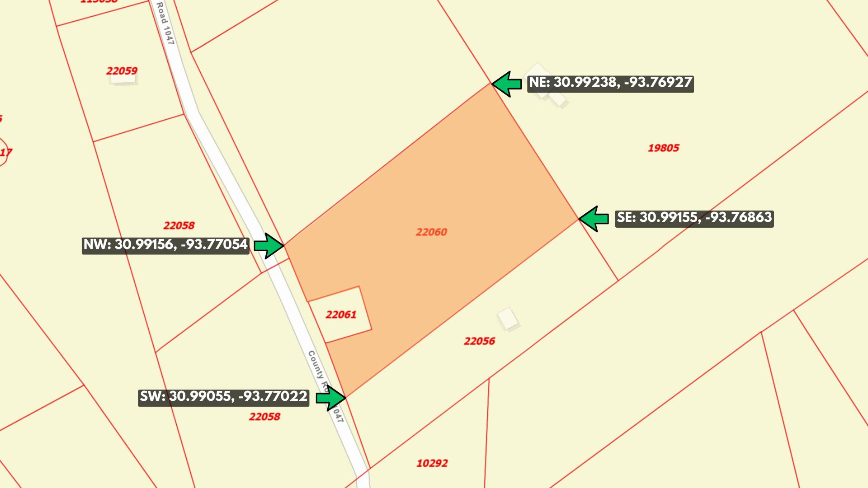Click parcel number 22059
868x488 pixels.
(122, 71)
